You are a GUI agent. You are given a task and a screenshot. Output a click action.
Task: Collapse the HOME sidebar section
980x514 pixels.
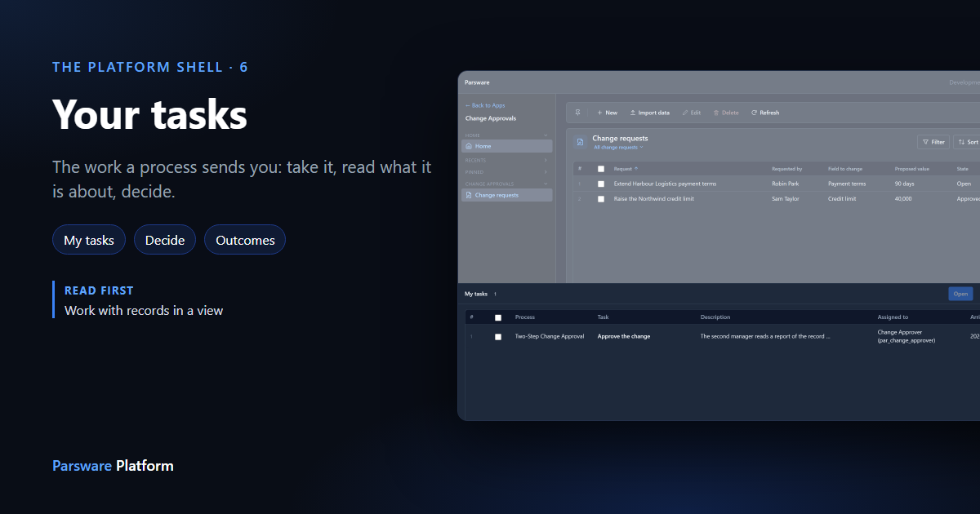[x=546, y=135]
